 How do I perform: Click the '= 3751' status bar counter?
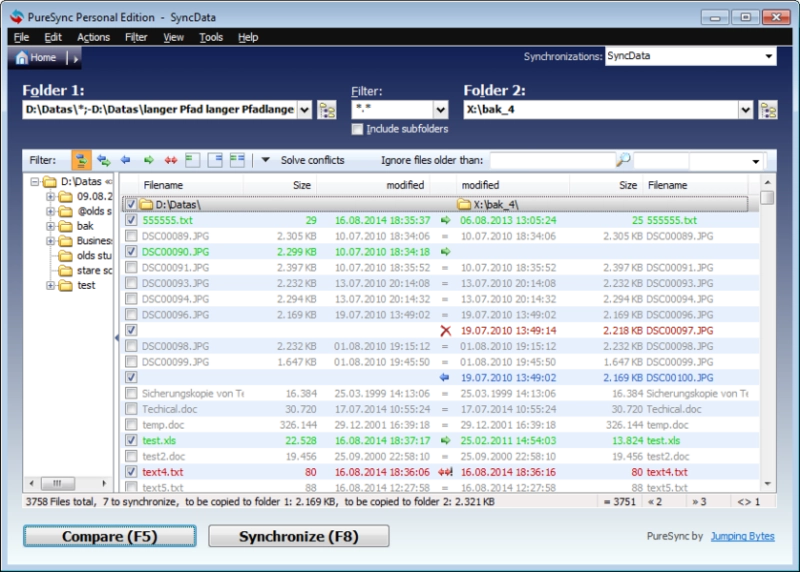[620, 502]
